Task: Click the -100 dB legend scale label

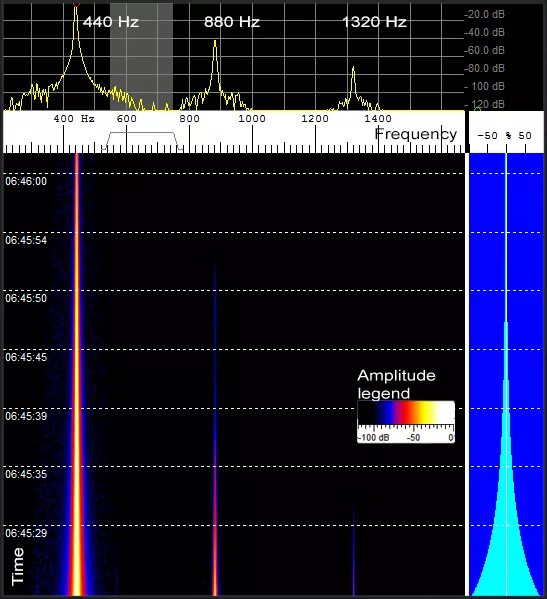Action: 374,438
